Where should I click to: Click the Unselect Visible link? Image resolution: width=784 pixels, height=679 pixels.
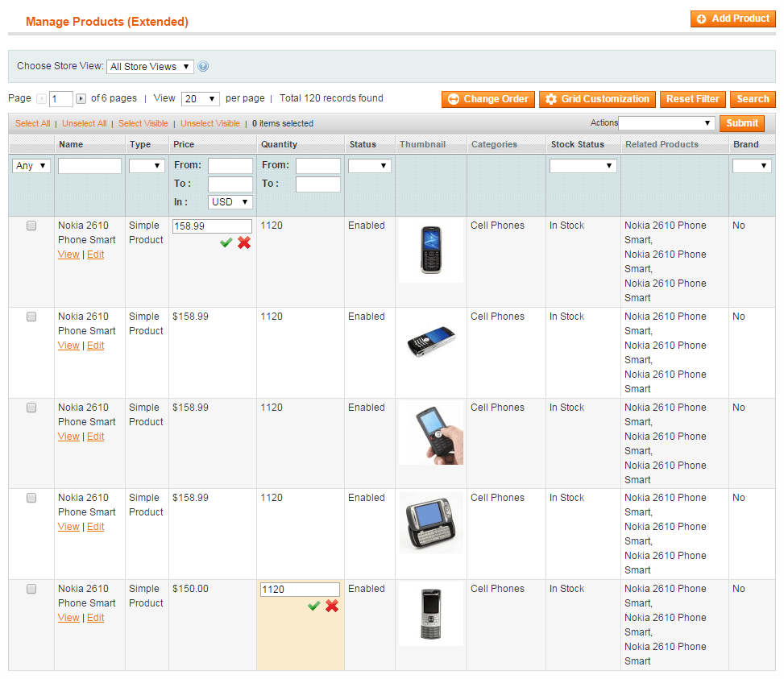click(210, 123)
